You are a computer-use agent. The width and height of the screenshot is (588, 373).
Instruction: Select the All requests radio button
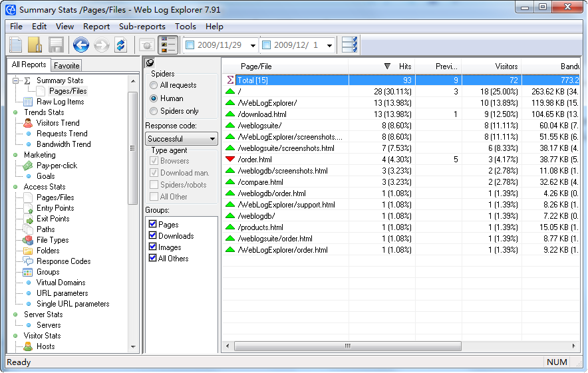pyautogui.click(x=154, y=85)
